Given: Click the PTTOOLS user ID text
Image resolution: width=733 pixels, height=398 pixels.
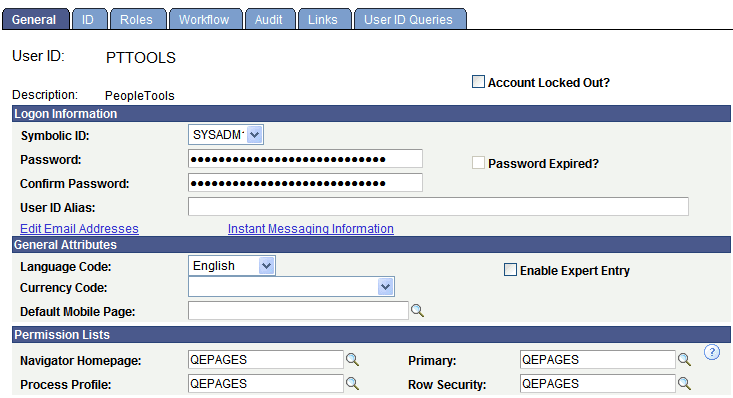Looking at the screenshot, I should tap(141, 58).
